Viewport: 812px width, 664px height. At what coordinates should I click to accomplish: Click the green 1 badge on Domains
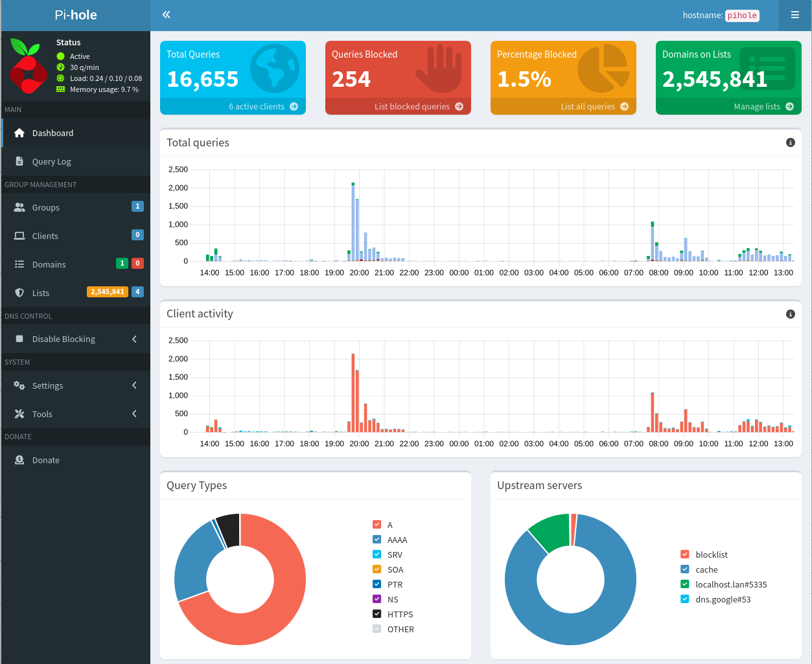[x=122, y=263]
